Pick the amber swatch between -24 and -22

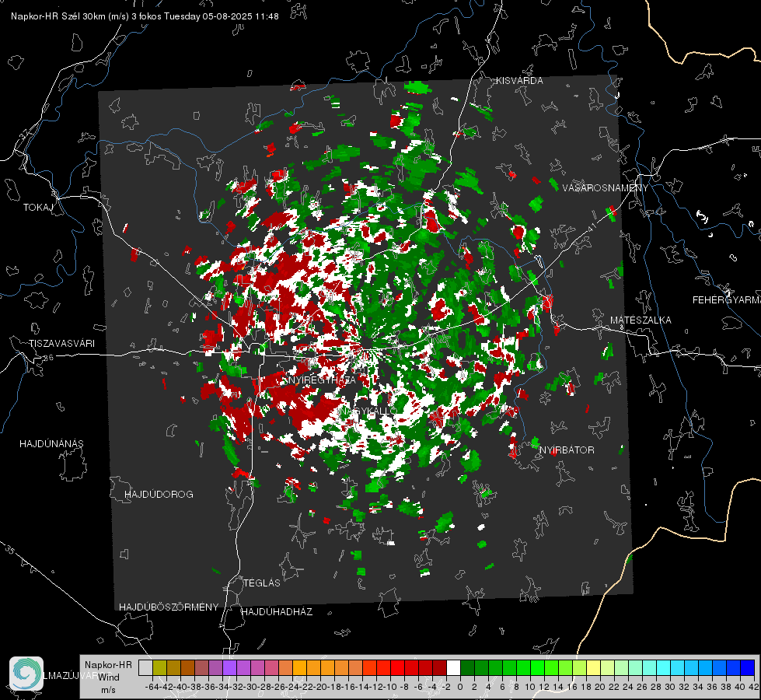(299, 667)
